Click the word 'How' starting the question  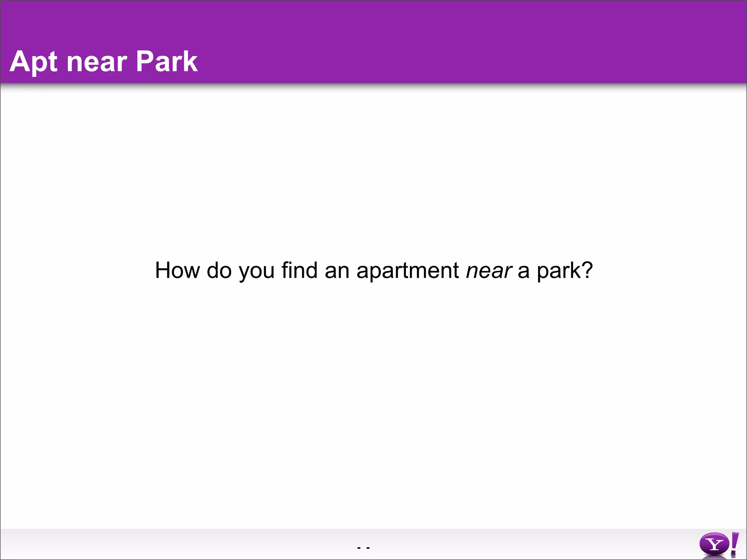click(x=177, y=271)
